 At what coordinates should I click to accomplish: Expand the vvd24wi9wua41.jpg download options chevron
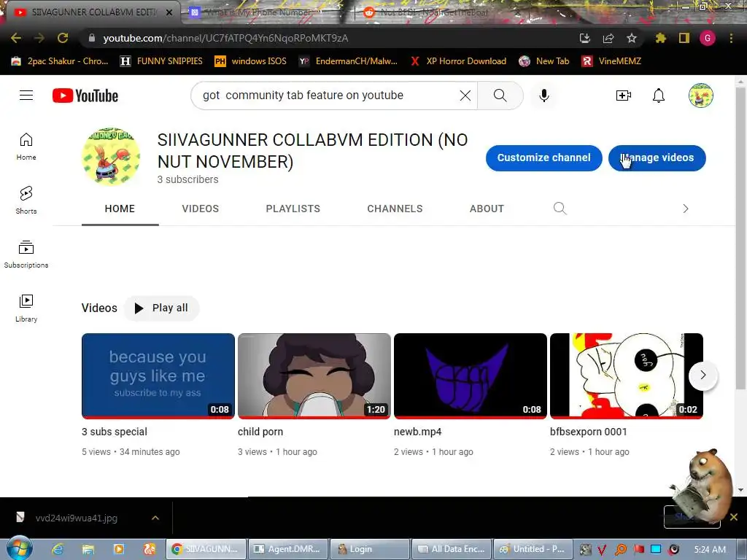(x=155, y=518)
